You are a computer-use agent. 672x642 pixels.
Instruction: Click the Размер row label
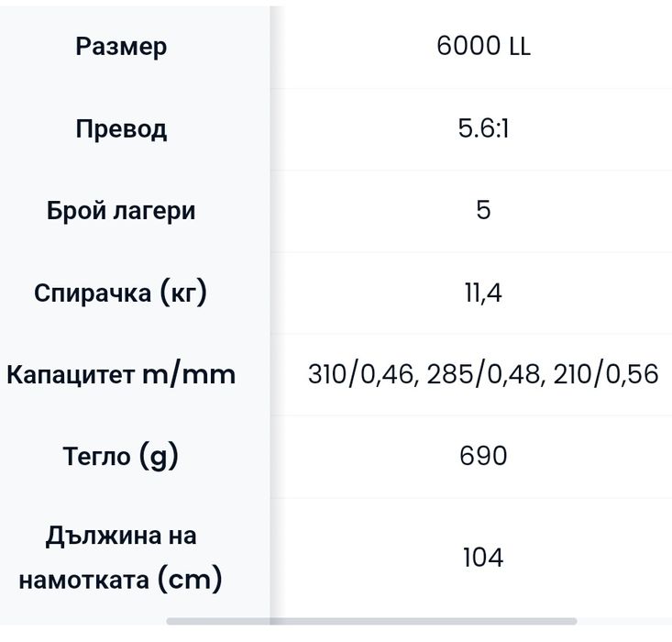coord(121,47)
